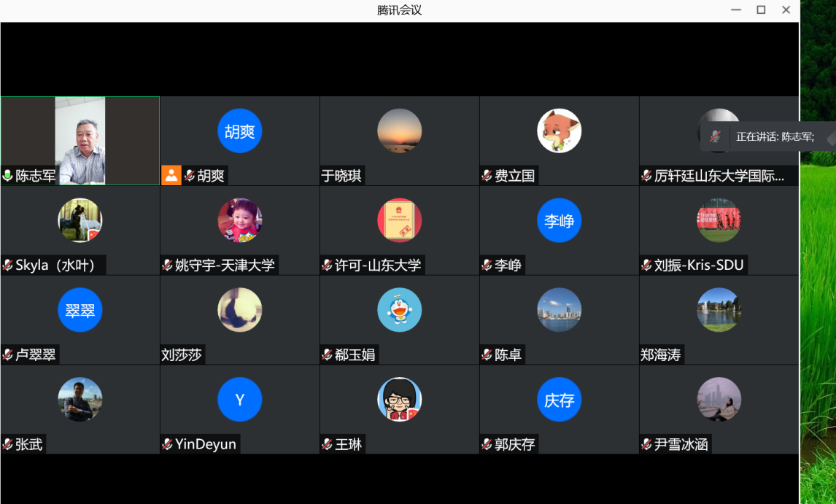Select the sunset avatar of 于晓琪
The image size is (836, 504).
(x=399, y=131)
